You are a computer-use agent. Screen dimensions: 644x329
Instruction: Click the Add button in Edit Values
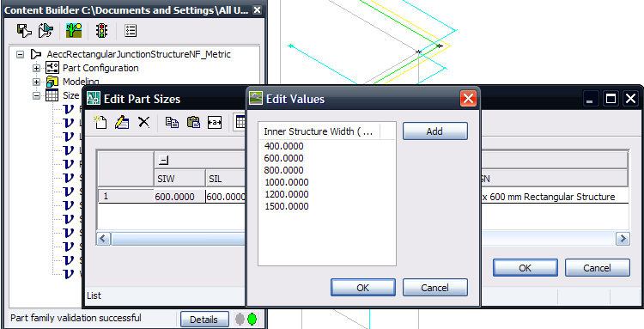(x=435, y=131)
